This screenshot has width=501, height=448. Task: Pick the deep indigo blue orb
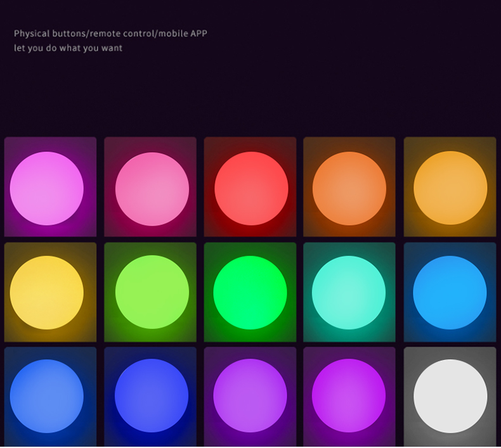pyautogui.click(x=152, y=395)
